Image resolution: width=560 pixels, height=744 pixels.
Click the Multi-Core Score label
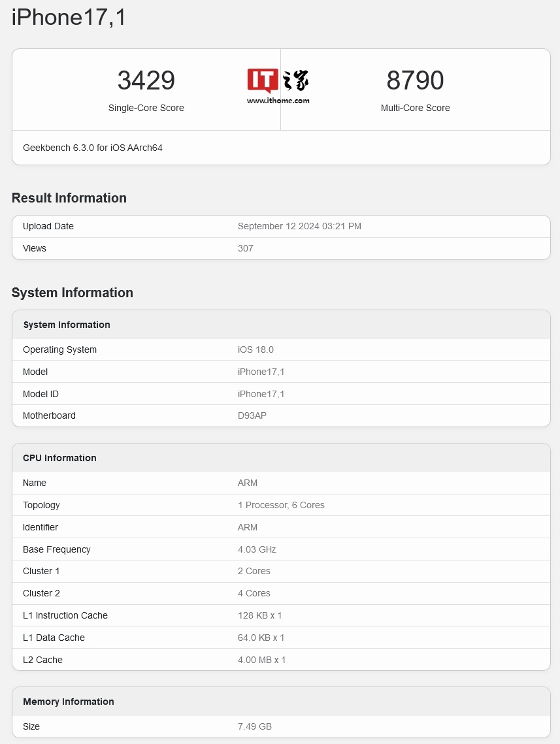[415, 108]
